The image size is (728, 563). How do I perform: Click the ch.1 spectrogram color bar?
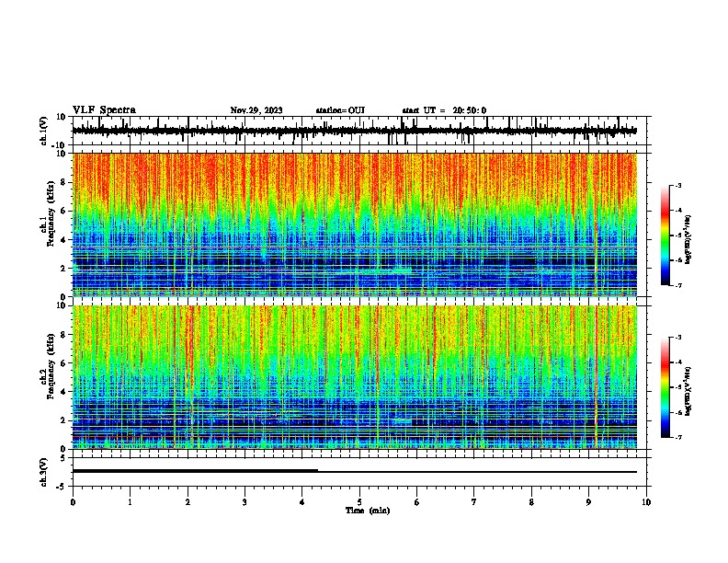point(665,236)
